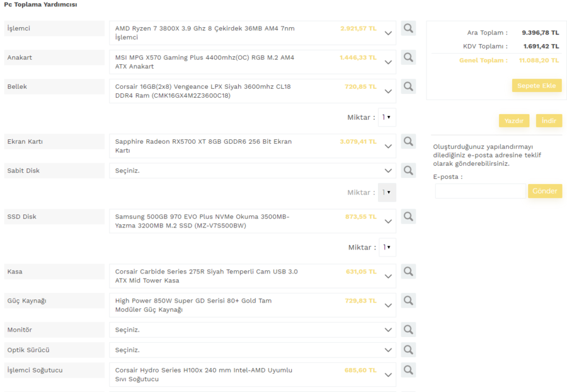
Task: Click the Sabit Disk search icon
Action: point(408,170)
